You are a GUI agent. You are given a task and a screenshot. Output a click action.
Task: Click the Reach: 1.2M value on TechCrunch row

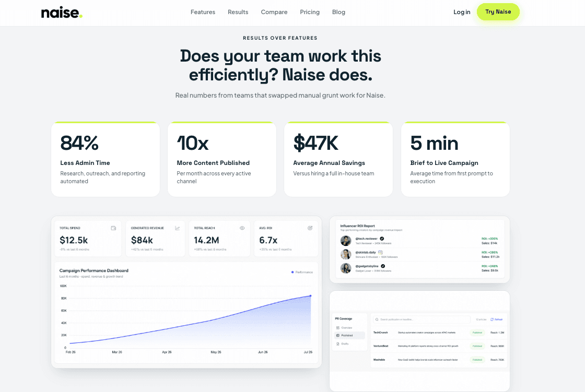(497, 332)
